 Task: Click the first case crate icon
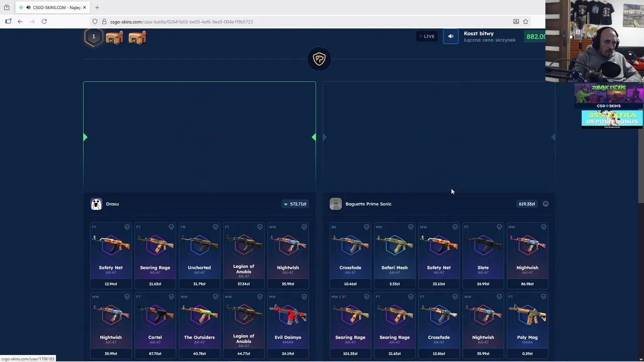tap(115, 37)
